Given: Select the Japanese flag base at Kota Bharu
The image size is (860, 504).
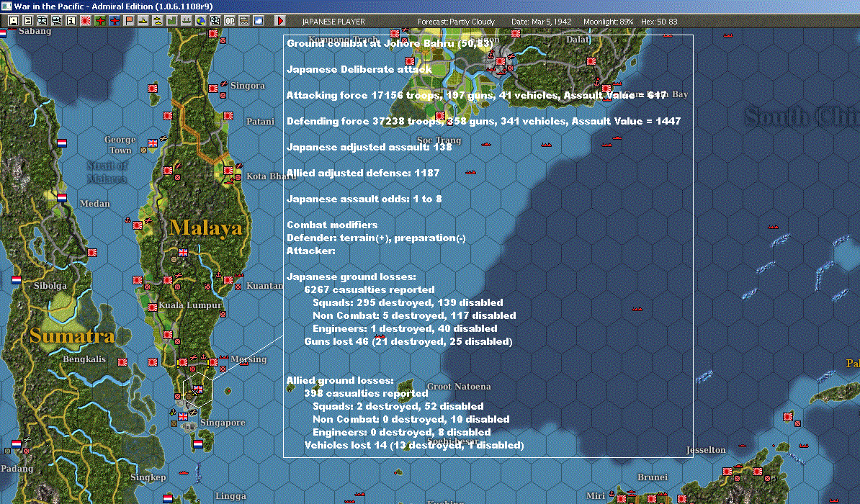Looking at the screenshot, I should 228,171.
